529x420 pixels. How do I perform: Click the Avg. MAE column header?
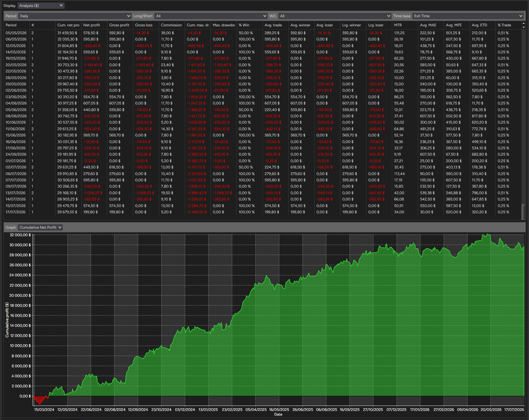coord(430,25)
